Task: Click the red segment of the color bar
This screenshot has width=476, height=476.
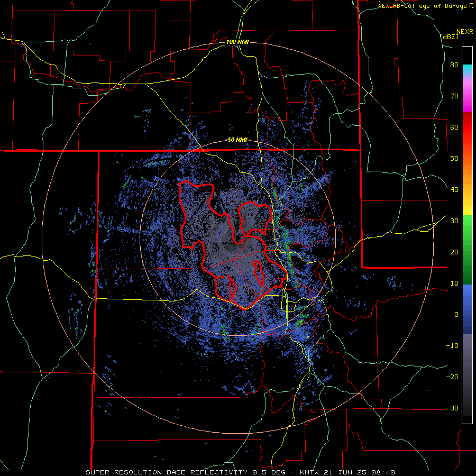Action: [x=467, y=127]
